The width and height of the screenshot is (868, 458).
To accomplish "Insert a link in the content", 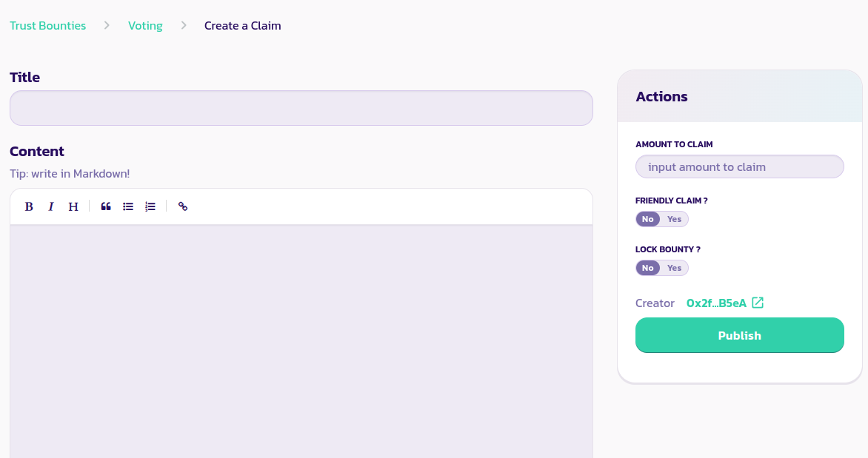I will [x=183, y=206].
